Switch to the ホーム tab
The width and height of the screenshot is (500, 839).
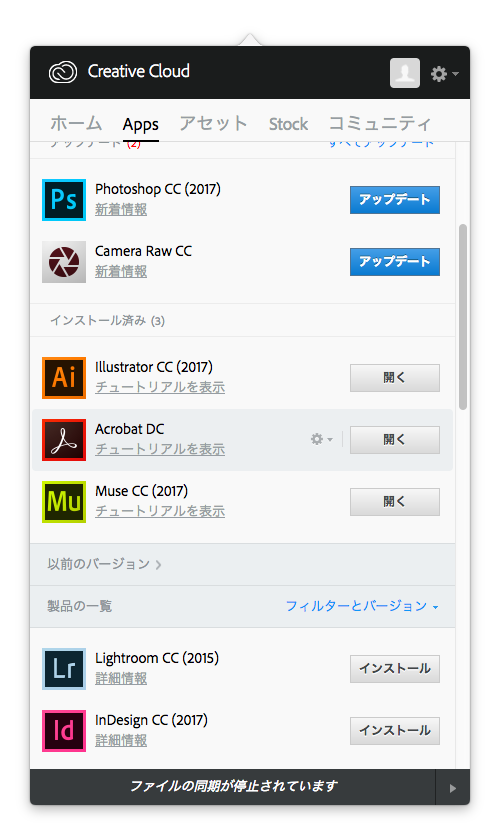[76, 124]
